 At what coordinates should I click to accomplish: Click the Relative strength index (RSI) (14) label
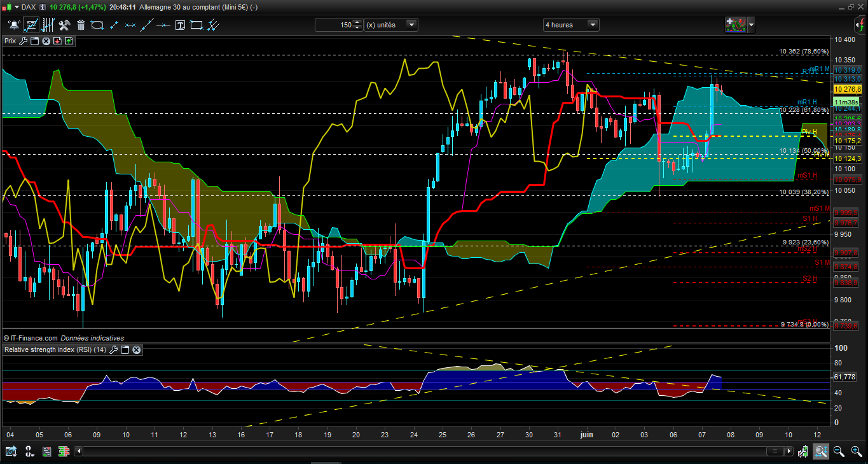[x=56, y=349]
